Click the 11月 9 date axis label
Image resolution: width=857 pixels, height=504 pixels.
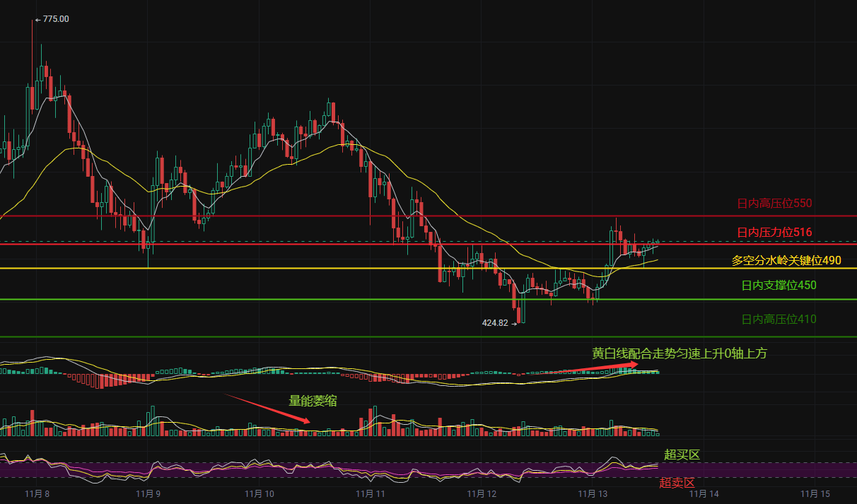click(x=148, y=493)
